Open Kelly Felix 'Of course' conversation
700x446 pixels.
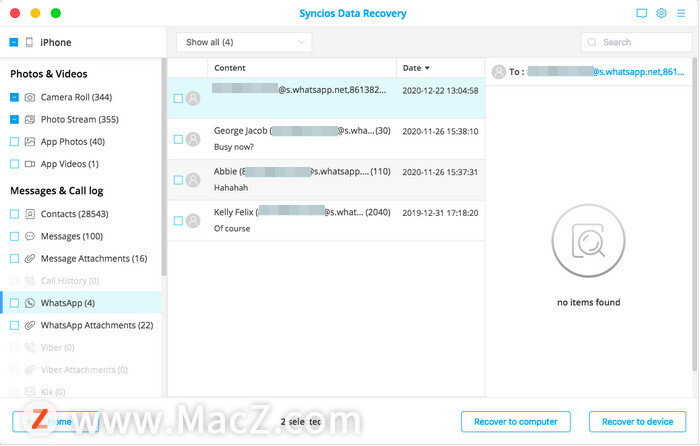[326, 221]
